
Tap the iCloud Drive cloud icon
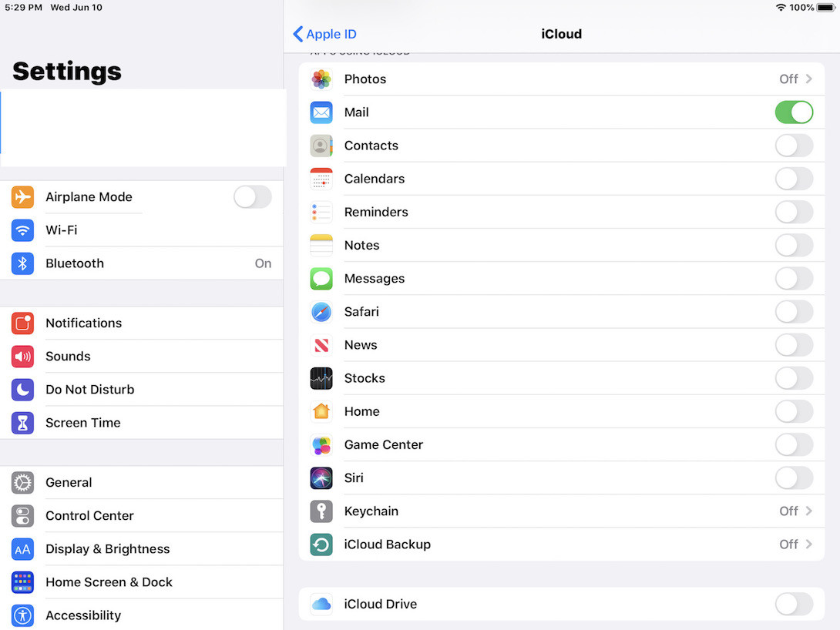coord(321,604)
